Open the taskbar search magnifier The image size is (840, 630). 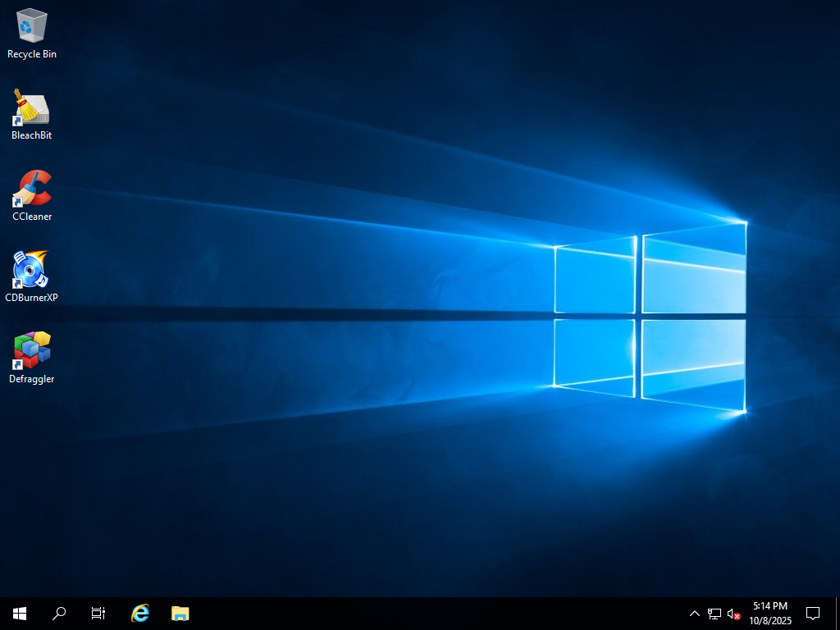click(59, 614)
